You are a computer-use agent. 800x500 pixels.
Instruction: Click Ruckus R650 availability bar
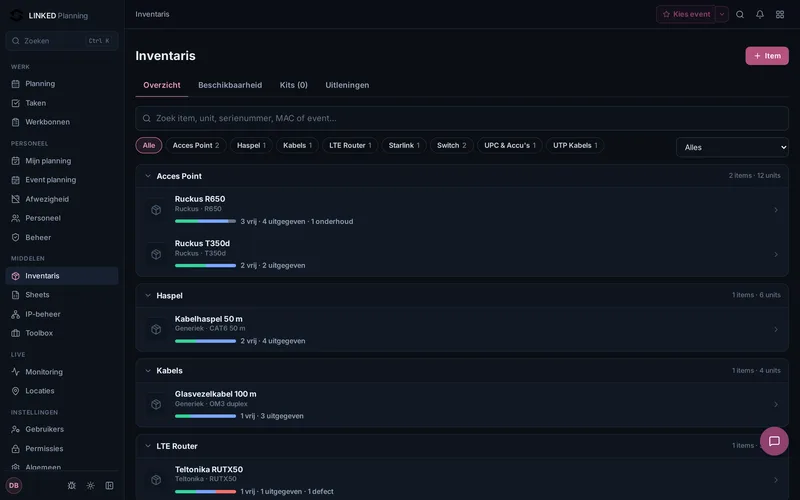[205, 221]
